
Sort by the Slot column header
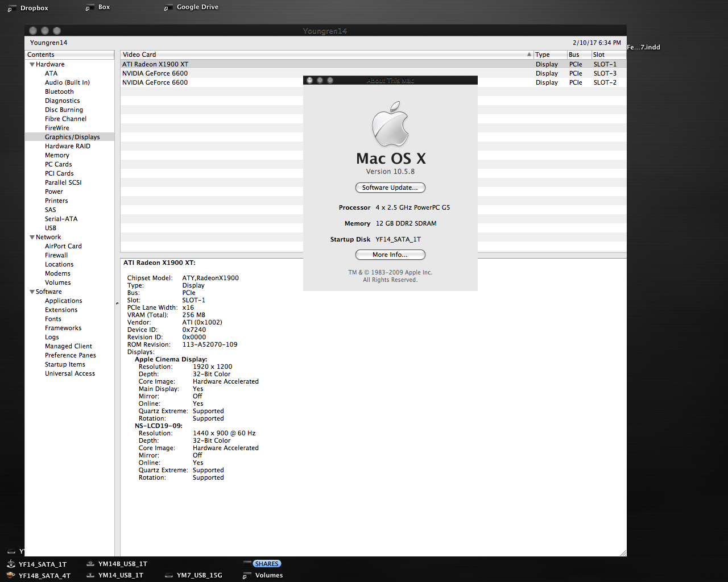(609, 55)
